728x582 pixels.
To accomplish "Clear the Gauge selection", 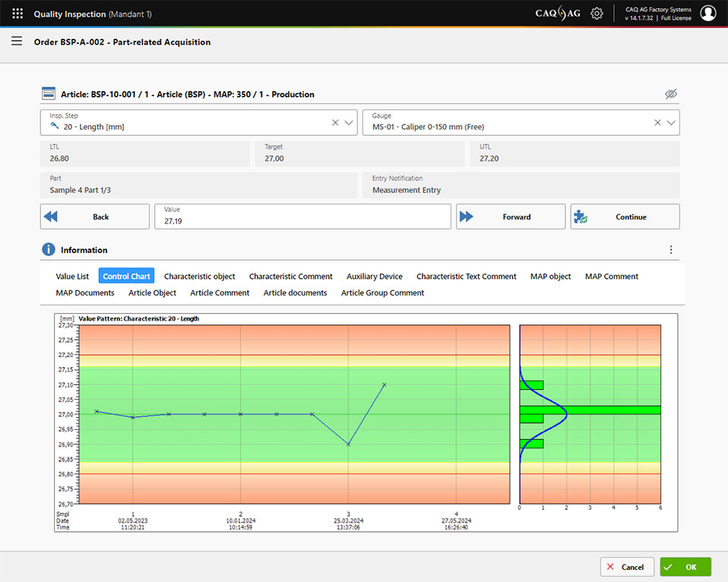I will point(657,122).
